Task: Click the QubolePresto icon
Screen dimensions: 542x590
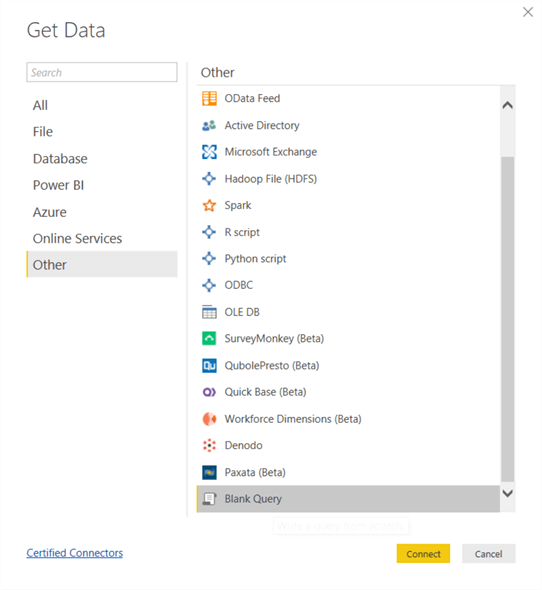Action: click(x=209, y=365)
